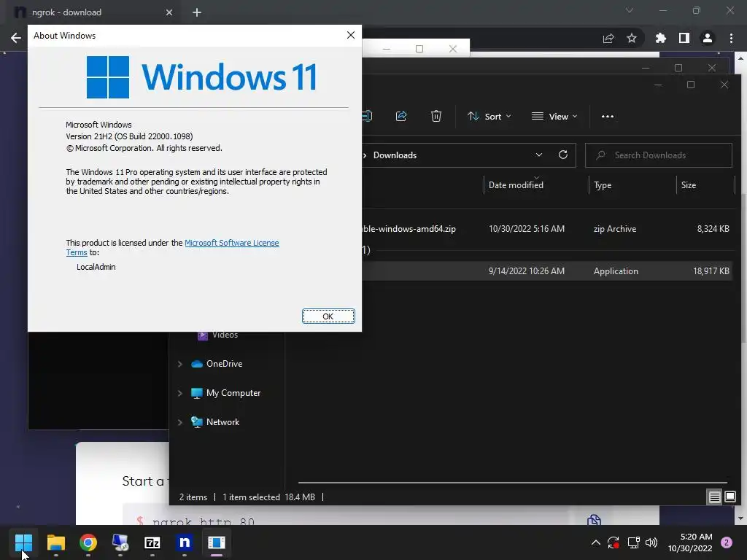The width and height of the screenshot is (747, 560).
Task: Sort by Size column header
Action: tap(689, 185)
